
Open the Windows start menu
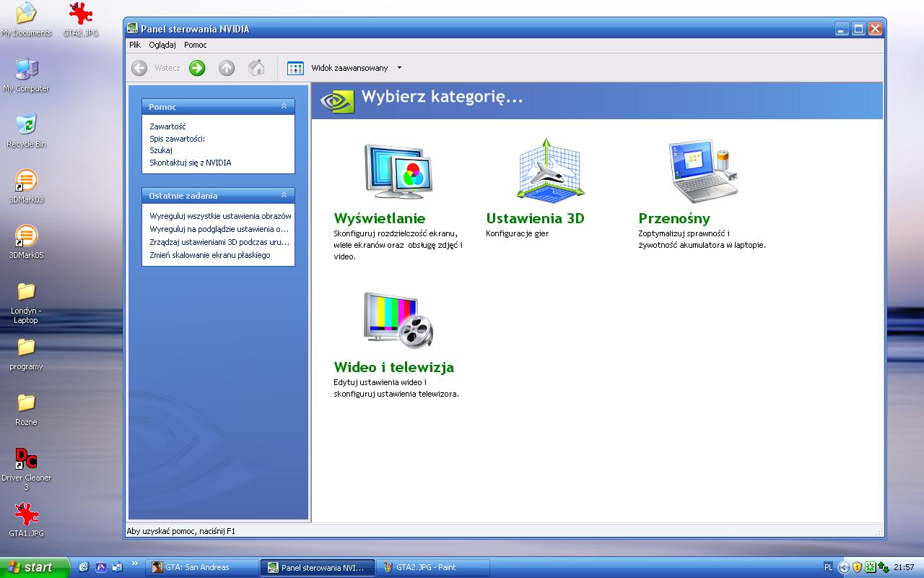[35, 567]
